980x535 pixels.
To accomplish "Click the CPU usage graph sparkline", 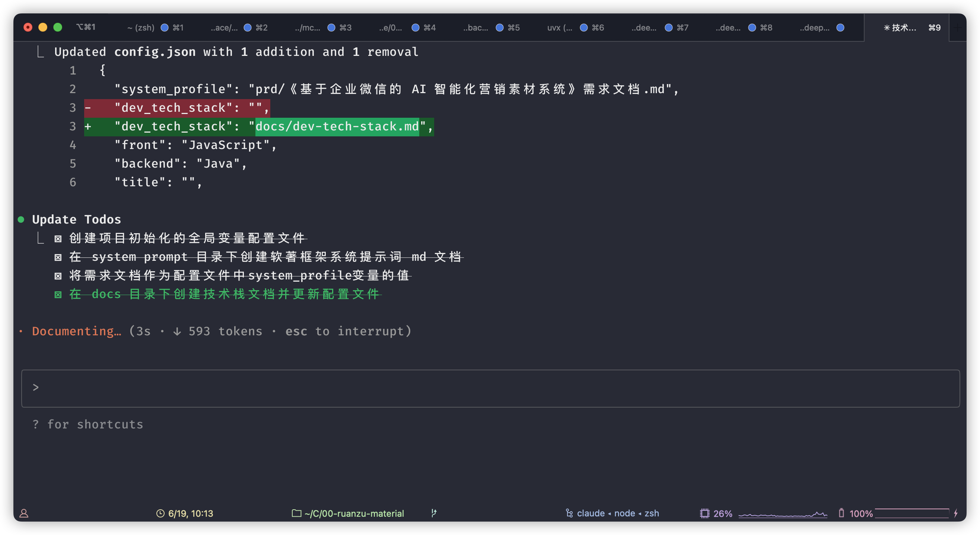I will [783, 514].
